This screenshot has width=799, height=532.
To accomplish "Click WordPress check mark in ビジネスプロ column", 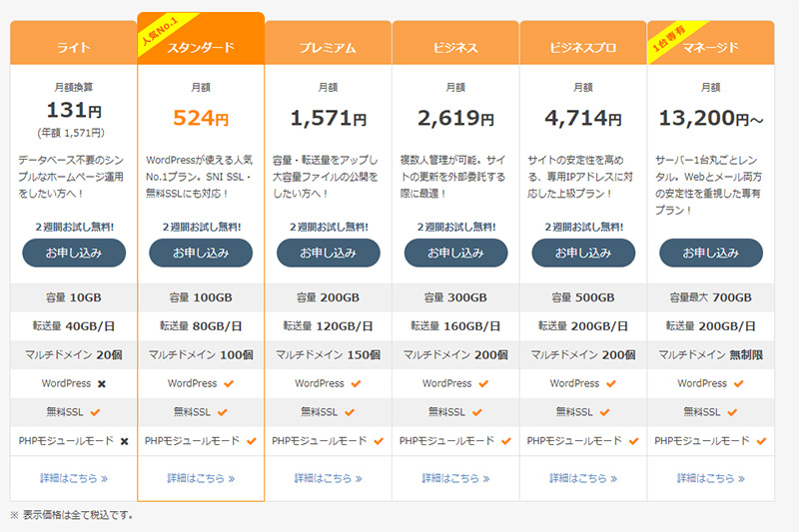I will tap(611, 384).
